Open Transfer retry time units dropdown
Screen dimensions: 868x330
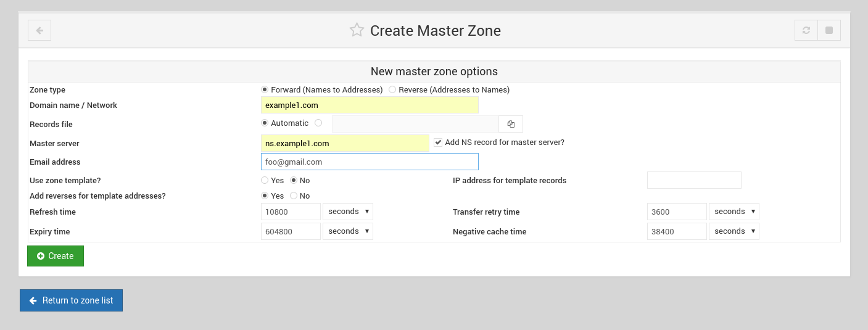point(734,212)
